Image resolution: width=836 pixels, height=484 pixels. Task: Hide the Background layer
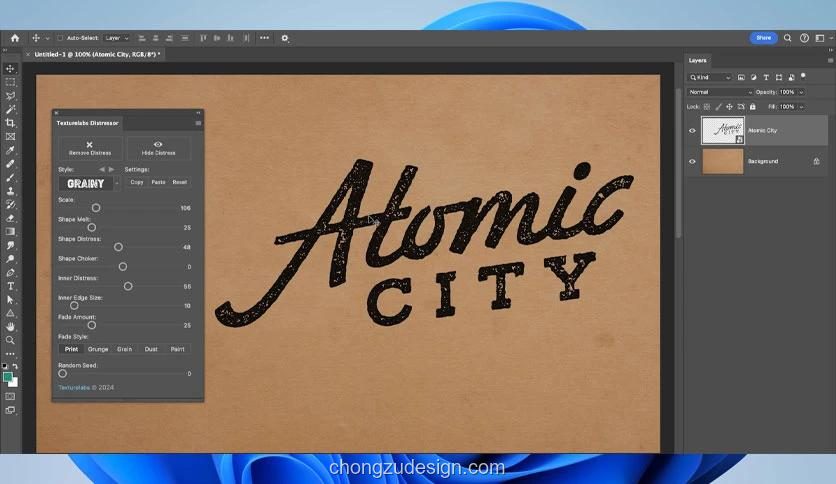pos(692,162)
